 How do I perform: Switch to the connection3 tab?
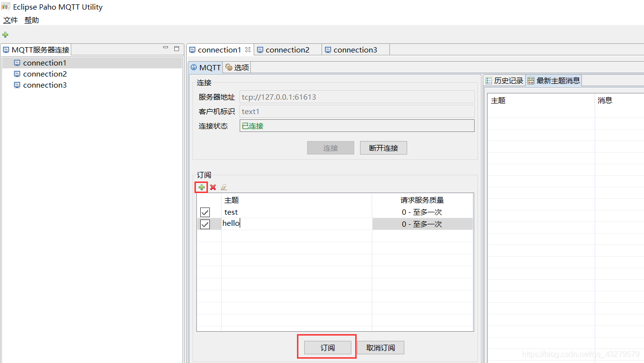pos(355,50)
